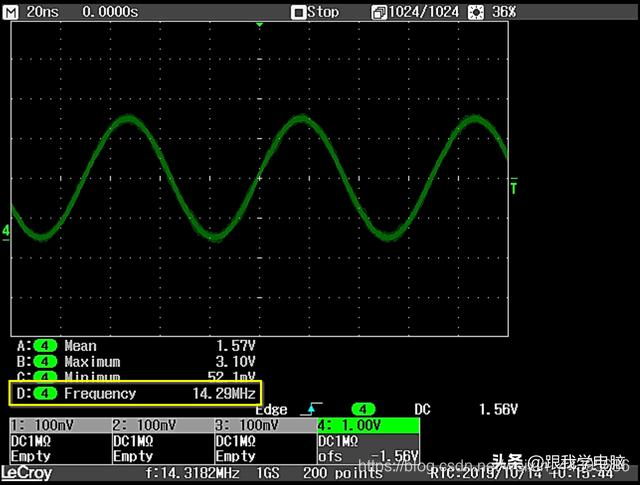Screen dimensions: 640x485
Task: Click channel 1 Empty probe field
Action: [31, 456]
